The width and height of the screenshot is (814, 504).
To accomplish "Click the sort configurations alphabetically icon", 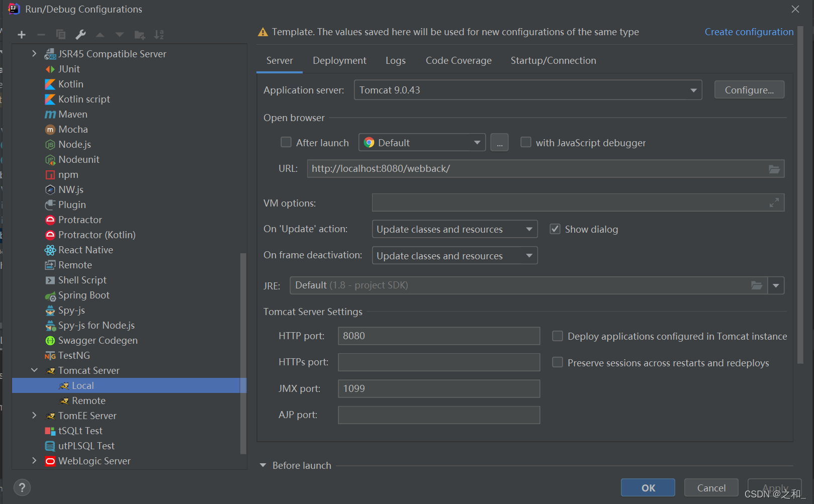I will (x=159, y=35).
